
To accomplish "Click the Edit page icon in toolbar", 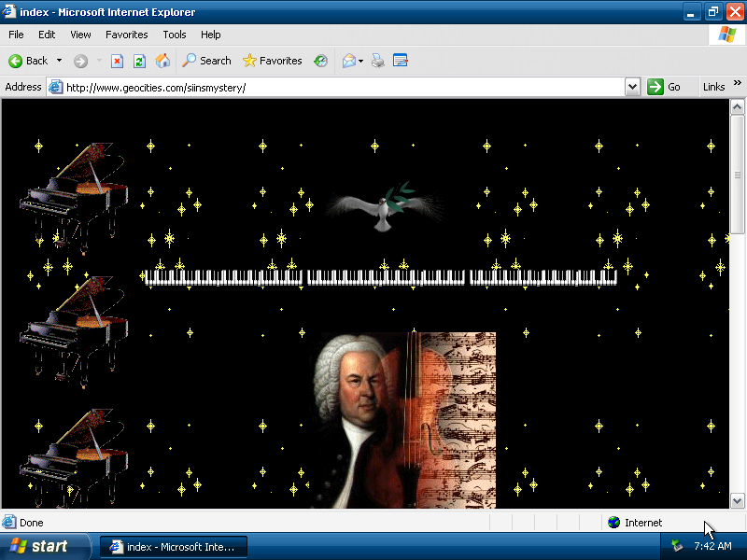I will tap(401, 61).
